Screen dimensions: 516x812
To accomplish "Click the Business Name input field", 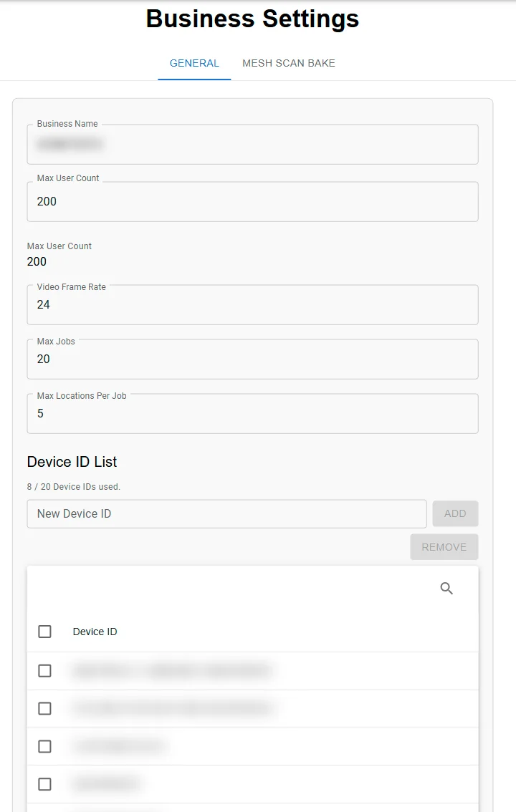I will tap(252, 145).
